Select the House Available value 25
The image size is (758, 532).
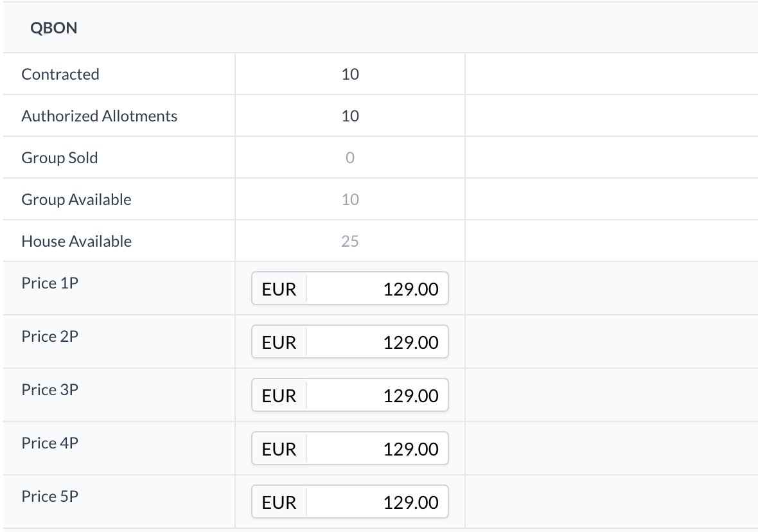(350, 241)
